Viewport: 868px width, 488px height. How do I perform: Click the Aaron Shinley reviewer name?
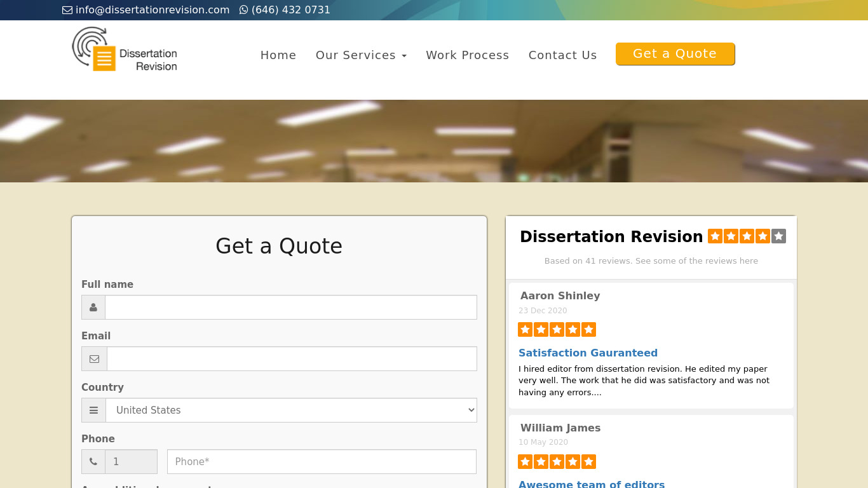click(560, 295)
